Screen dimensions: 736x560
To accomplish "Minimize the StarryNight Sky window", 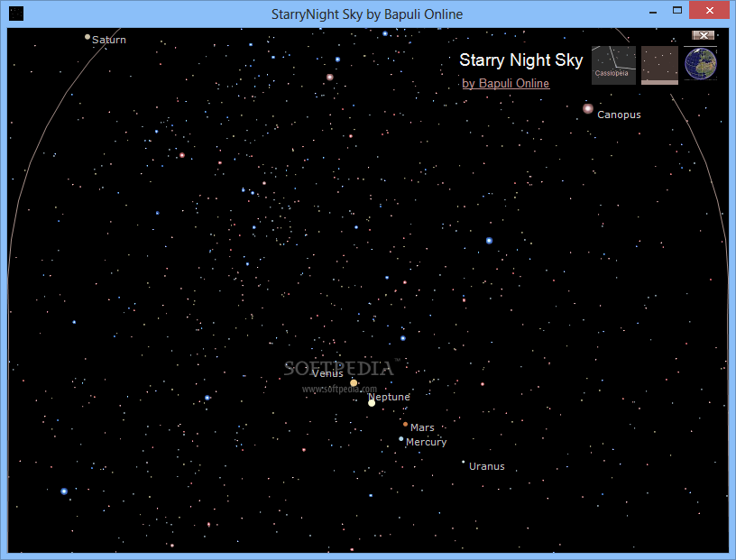I will click(653, 11).
